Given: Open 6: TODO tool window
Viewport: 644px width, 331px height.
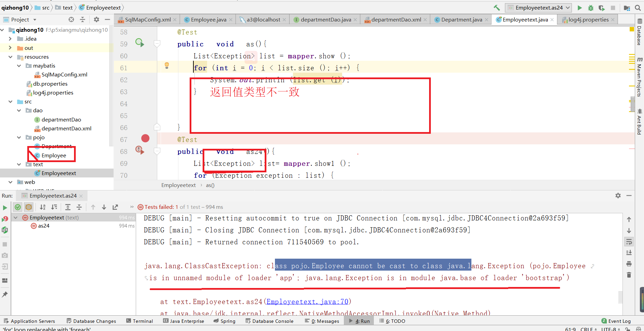Looking at the screenshot, I should [x=392, y=321].
